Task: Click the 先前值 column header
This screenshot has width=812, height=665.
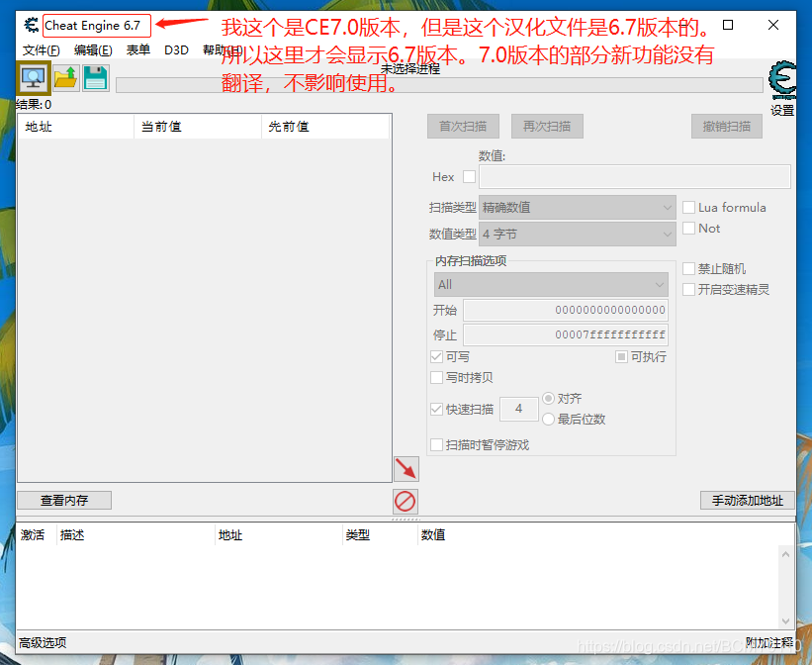Action: coord(325,127)
